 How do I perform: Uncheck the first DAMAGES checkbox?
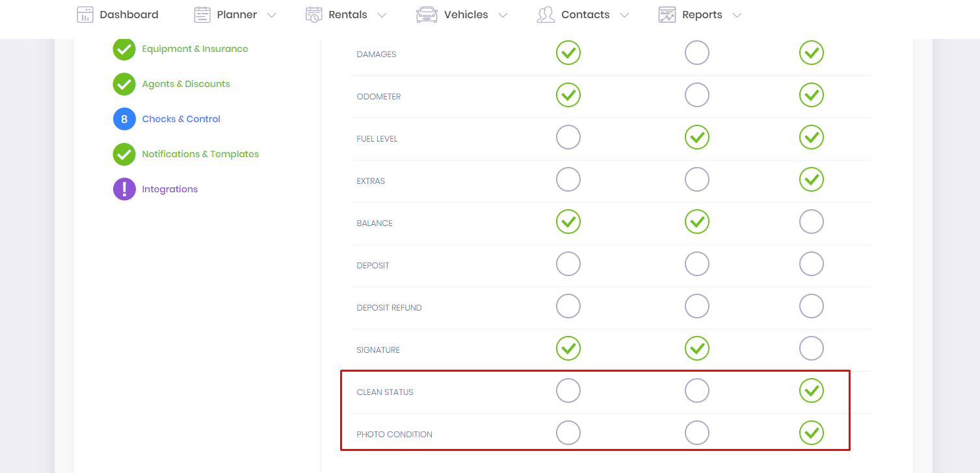pyautogui.click(x=568, y=53)
